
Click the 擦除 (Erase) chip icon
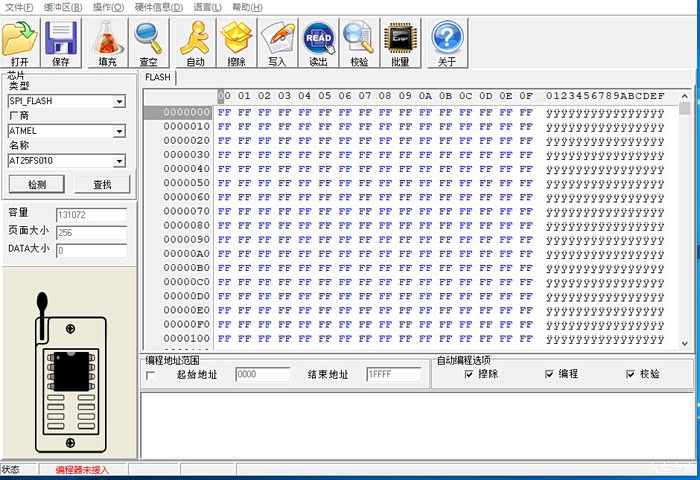(x=237, y=40)
